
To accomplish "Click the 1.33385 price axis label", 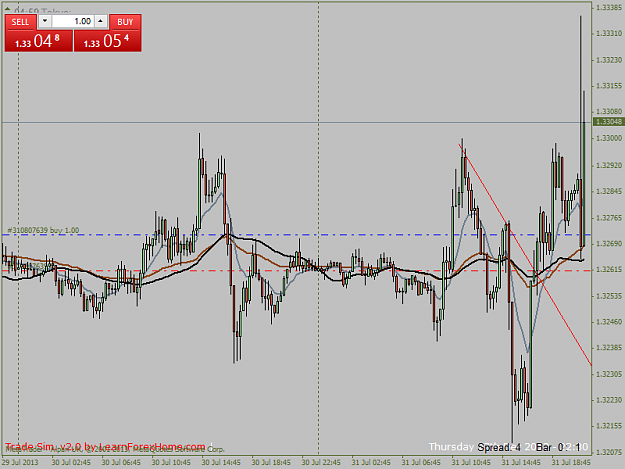I will pos(609,8).
